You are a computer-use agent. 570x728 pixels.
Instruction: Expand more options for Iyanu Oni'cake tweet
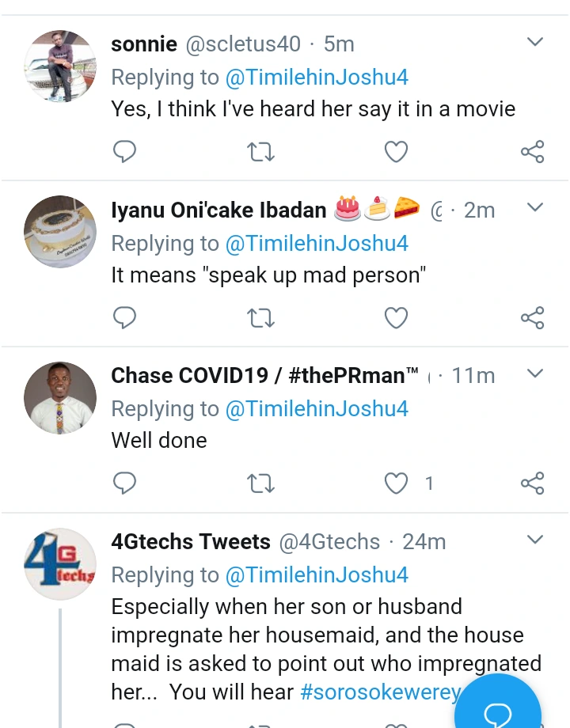pyautogui.click(x=535, y=208)
